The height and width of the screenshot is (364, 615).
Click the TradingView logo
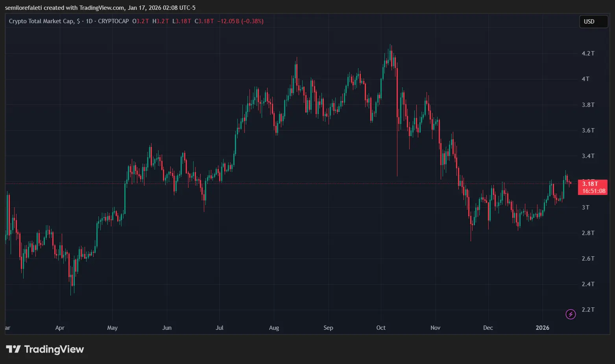[x=45, y=349]
